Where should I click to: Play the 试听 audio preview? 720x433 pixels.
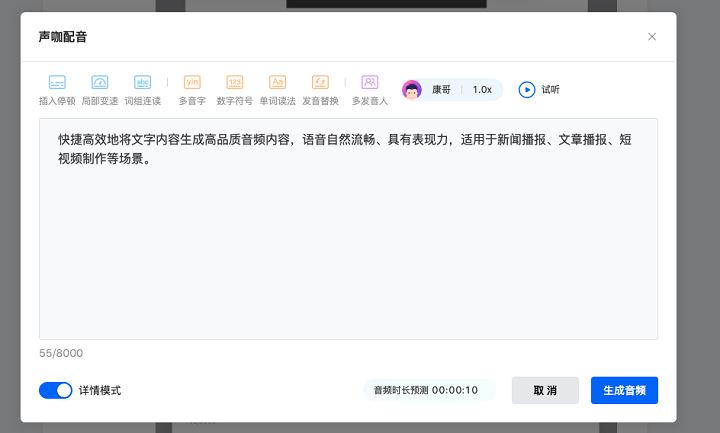tap(539, 90)
